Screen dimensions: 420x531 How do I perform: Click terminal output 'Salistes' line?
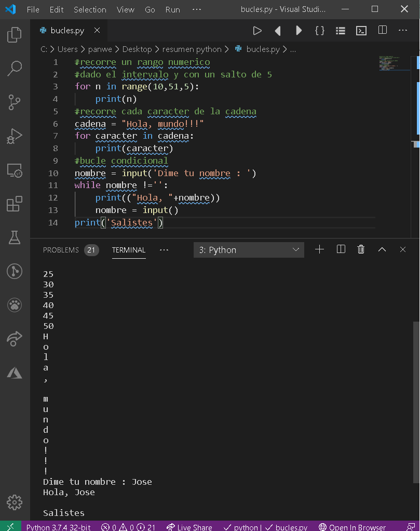click(64, 513)
